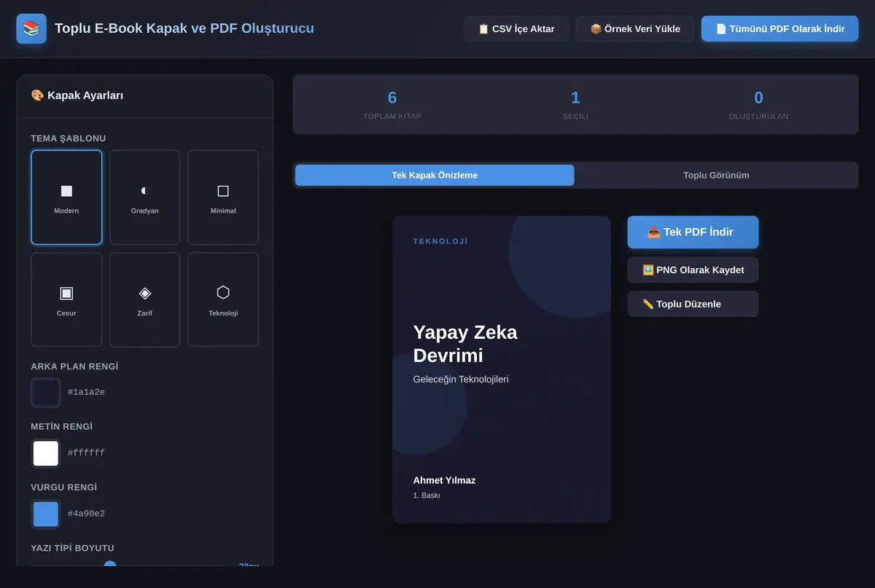Click the Seçili count of 1
The width and height of the screenshot is (875, 588).
pyautogui.click(x=575, y=98)
